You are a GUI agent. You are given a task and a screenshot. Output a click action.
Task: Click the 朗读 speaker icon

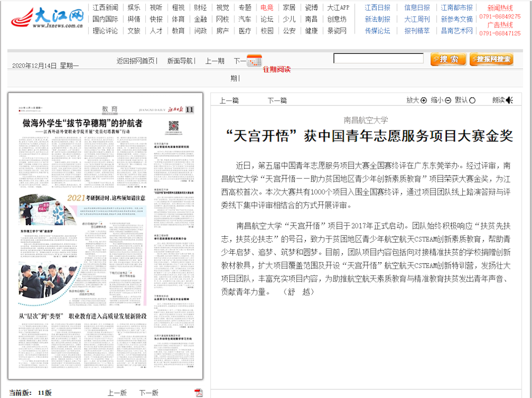(x=509, y=100)
